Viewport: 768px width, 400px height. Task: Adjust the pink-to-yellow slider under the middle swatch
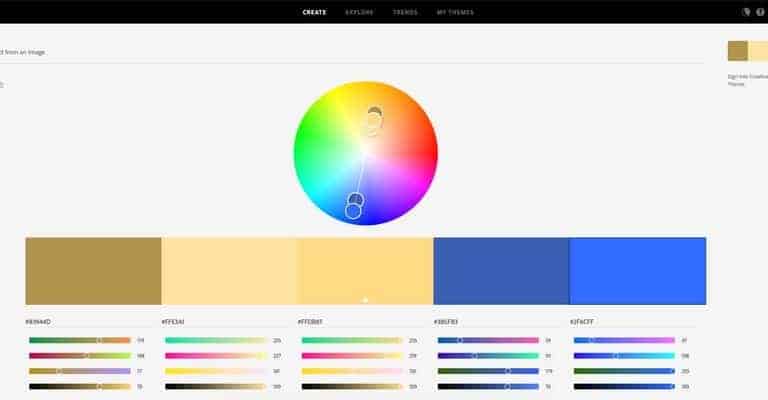352,356
